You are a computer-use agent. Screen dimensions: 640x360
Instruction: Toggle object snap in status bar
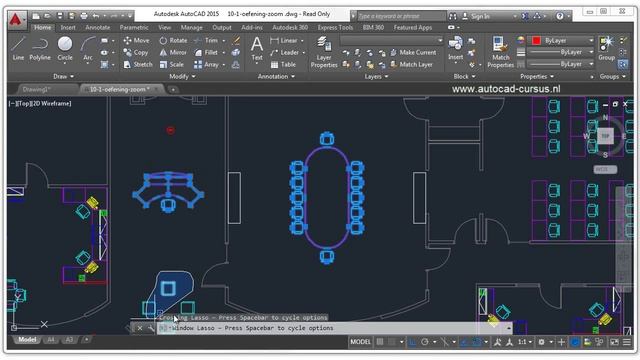[476, 342]
